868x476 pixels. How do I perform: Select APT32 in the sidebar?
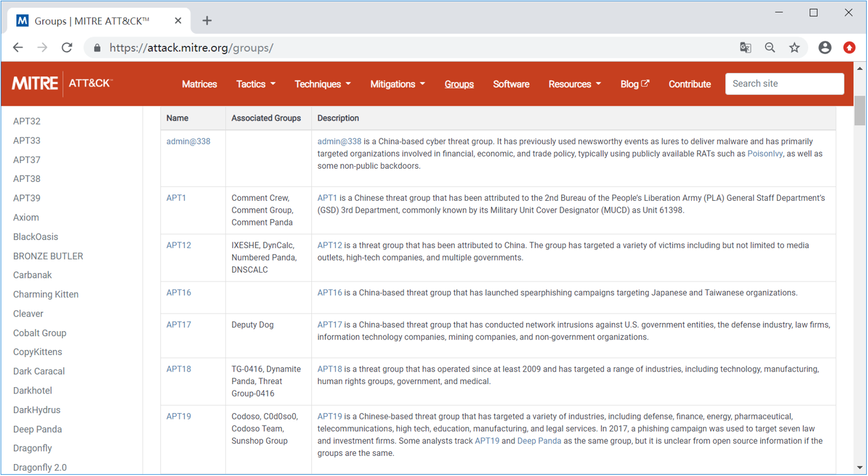coord(27,121)
